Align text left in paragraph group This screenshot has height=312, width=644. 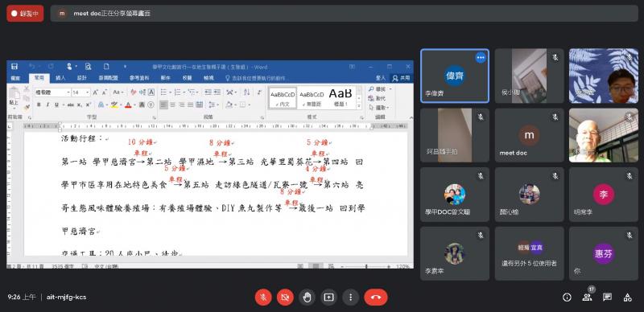pos(163,105)
